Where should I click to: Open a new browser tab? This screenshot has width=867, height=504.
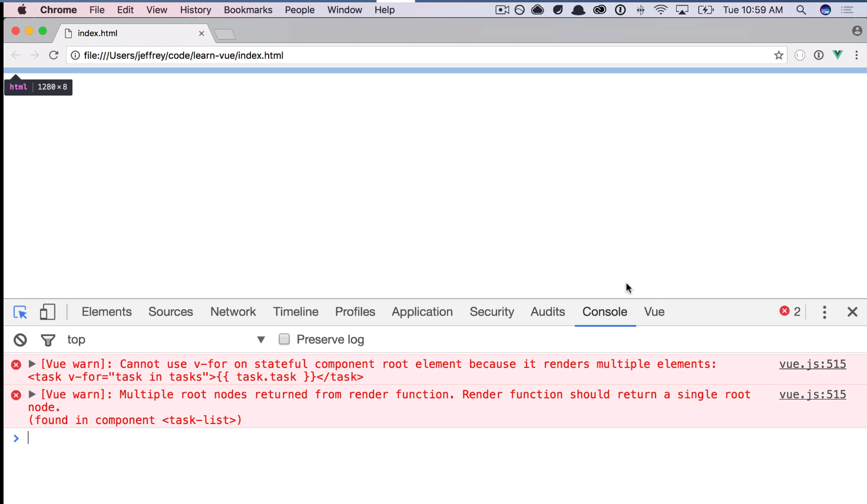pos(224,34)
